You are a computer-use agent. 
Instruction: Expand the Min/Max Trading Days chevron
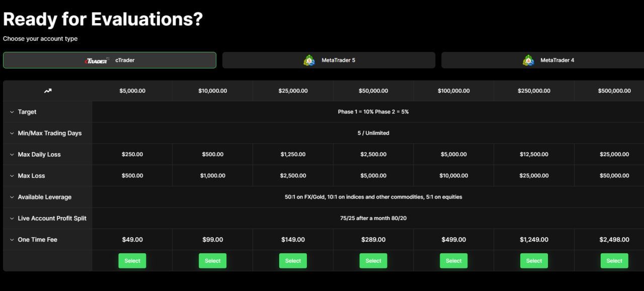(12, 133)
